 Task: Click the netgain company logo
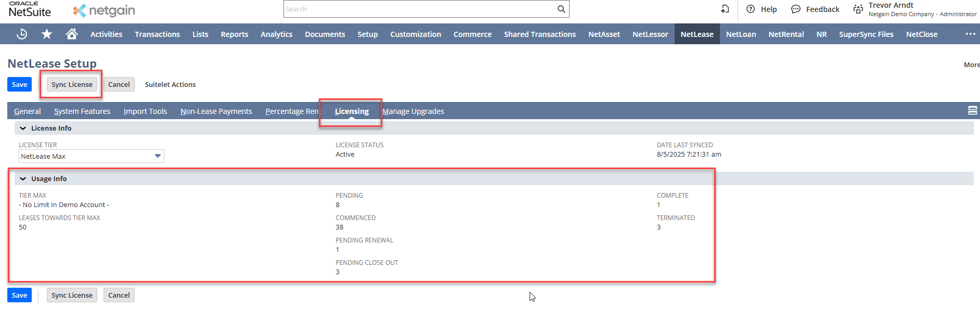104,10
